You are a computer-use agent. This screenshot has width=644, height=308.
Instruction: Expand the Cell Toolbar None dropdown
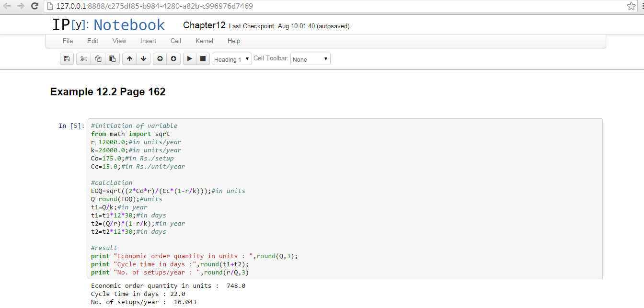tap(310, 59)
